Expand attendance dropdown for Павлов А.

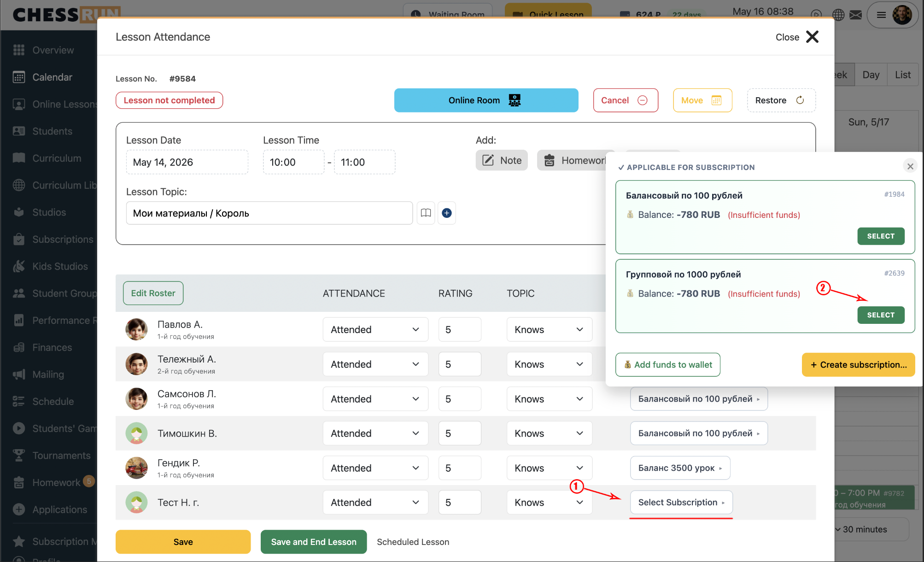point(375,330)
